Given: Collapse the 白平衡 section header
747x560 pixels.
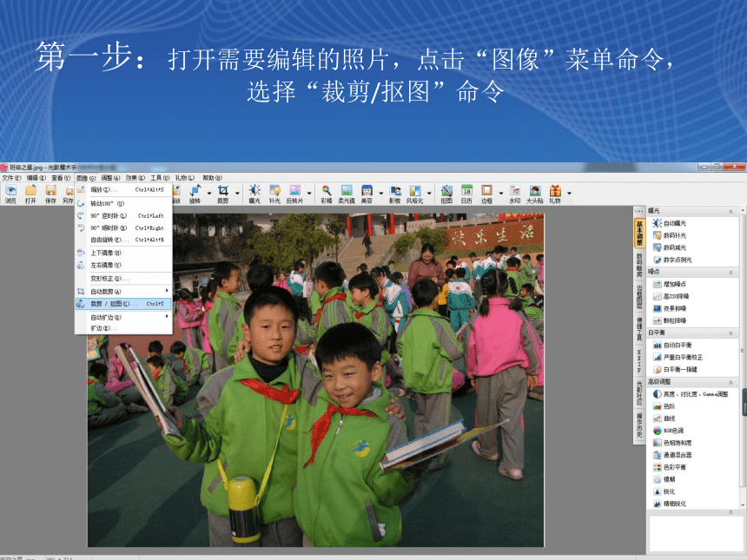Looking at the screenshot, I should tap(730, 333).
